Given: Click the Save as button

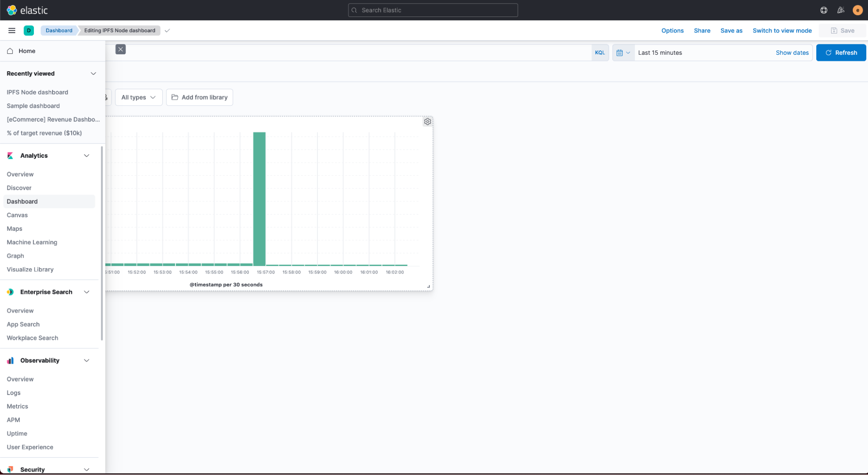Looking at the screenshot, I should (x=731, y=30).
